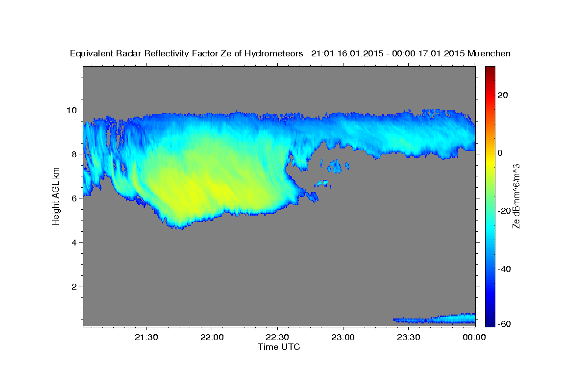588x392 pixels.
Task: Click the height axis label '4'
Action: (75, 242)
